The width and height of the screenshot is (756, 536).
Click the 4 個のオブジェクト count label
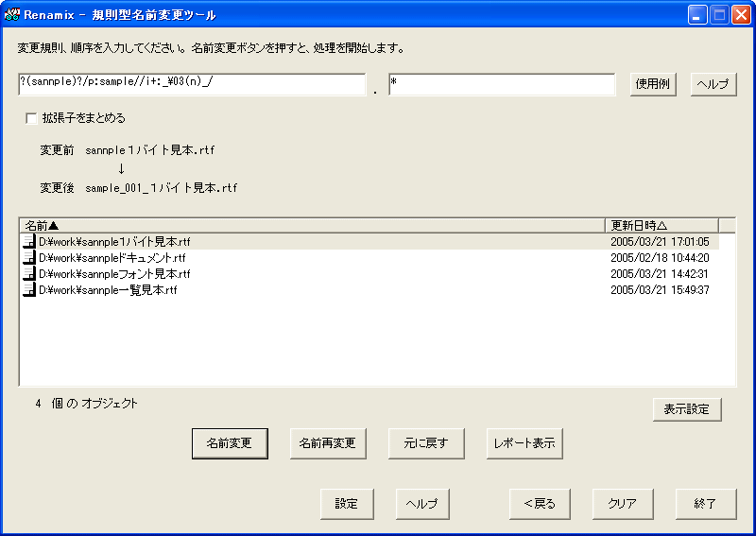86,404
